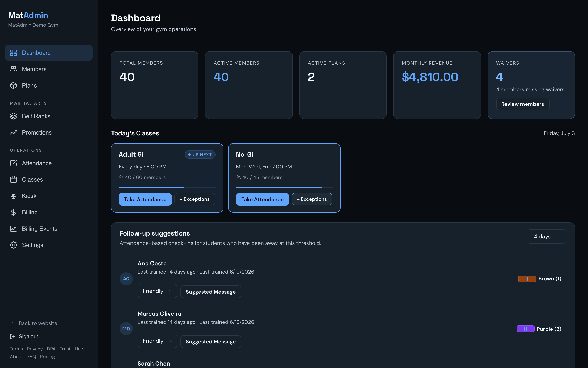Take Attendance for No-Gi class
Viewport: 588px width, 368px height.
click(x=262, y=199)
